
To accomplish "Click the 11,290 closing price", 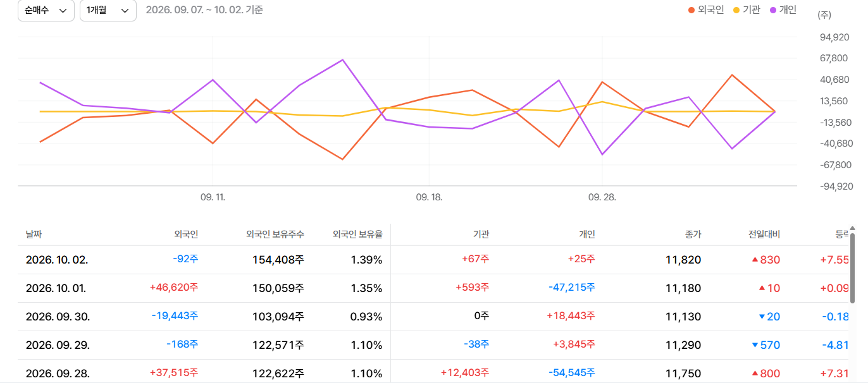I will (x=683, y=345).
